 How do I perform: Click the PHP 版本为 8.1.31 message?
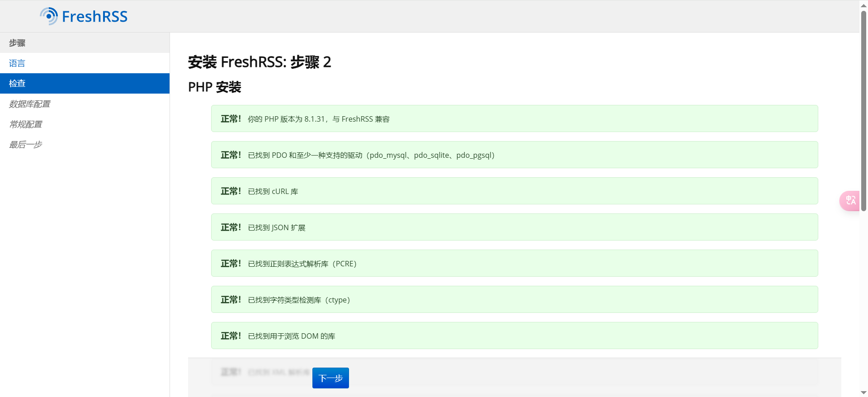click(x=514, y=118)
